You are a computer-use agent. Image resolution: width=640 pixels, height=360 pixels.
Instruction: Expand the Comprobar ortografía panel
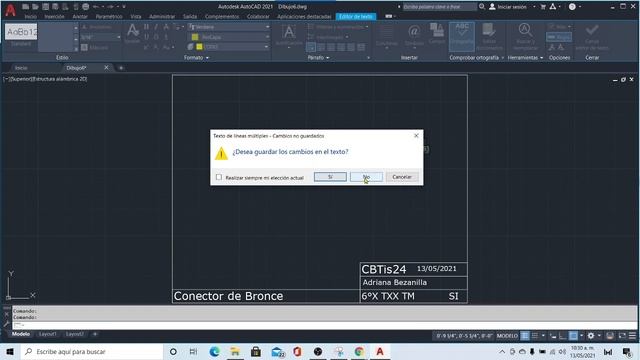[476, 58]
